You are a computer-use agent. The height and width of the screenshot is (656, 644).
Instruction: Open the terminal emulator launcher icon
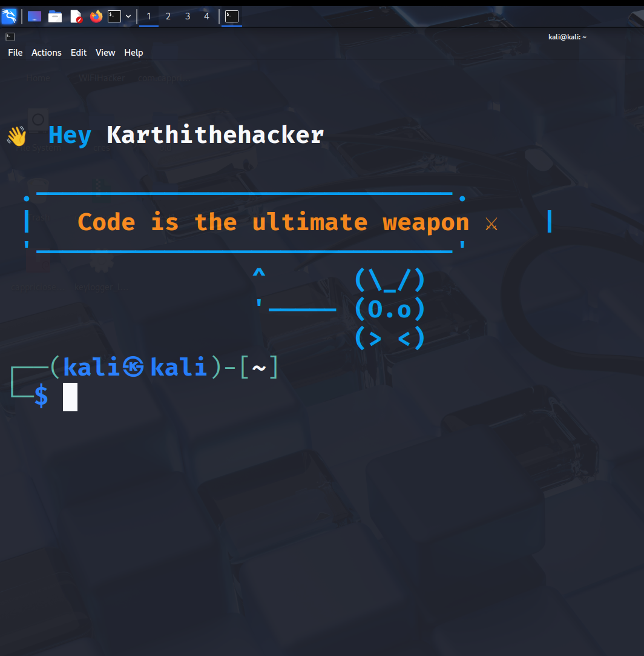pyautogui.click(x=114, y=16)
